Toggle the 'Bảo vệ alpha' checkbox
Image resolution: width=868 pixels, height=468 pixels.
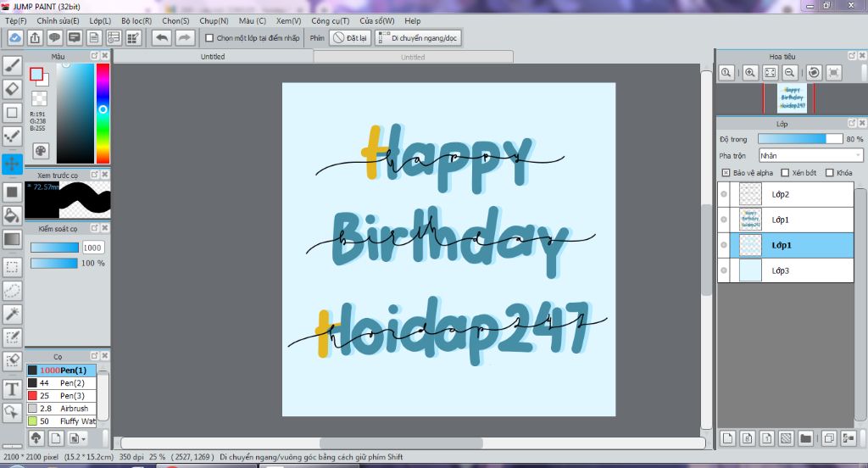(726, 173)
